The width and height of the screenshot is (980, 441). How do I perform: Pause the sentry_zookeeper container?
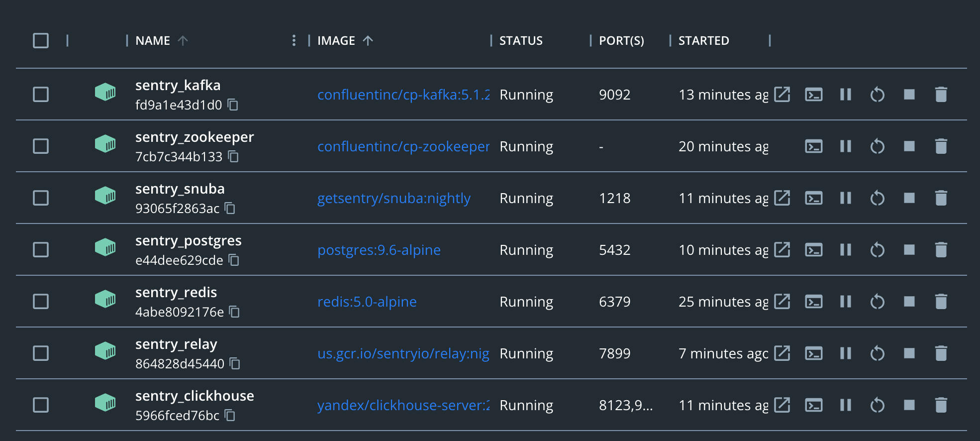pyautogui.click(x=846, y=146)
